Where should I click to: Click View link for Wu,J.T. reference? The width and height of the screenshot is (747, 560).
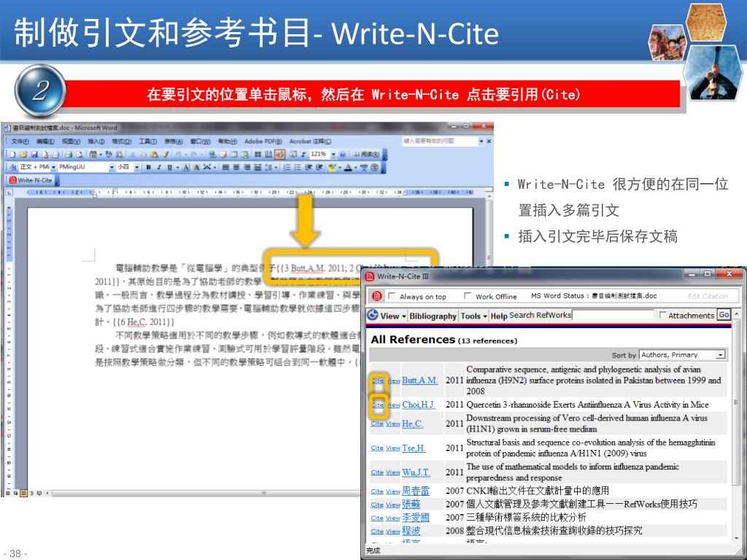tap(392, 472)
